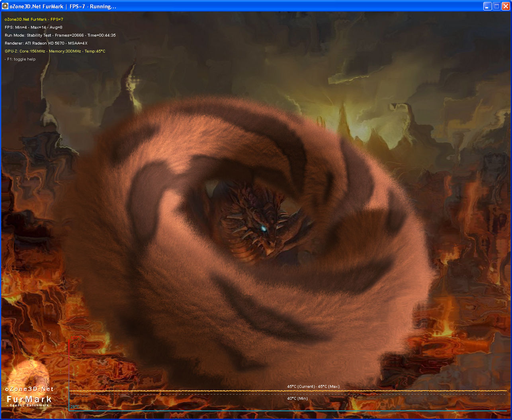Click the 'Renderer: ATI Radeon HD 5670' line
This screenshot has height=420, width=512.
click(x=46, y=43)
